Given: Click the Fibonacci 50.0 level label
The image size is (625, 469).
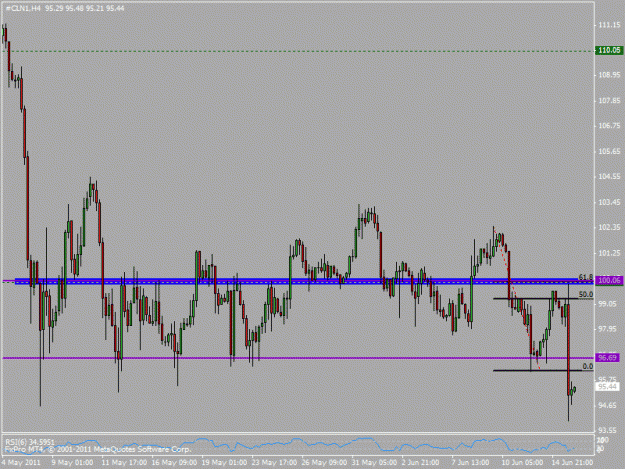Looking at the screenshot, I should click(586, 294).
